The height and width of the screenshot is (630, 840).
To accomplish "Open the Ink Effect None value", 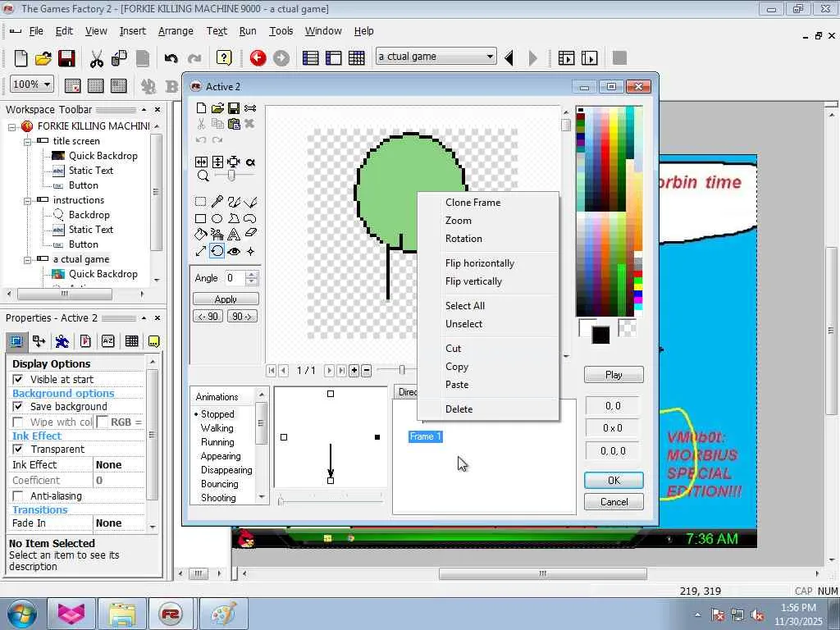I will pos(118,464).
